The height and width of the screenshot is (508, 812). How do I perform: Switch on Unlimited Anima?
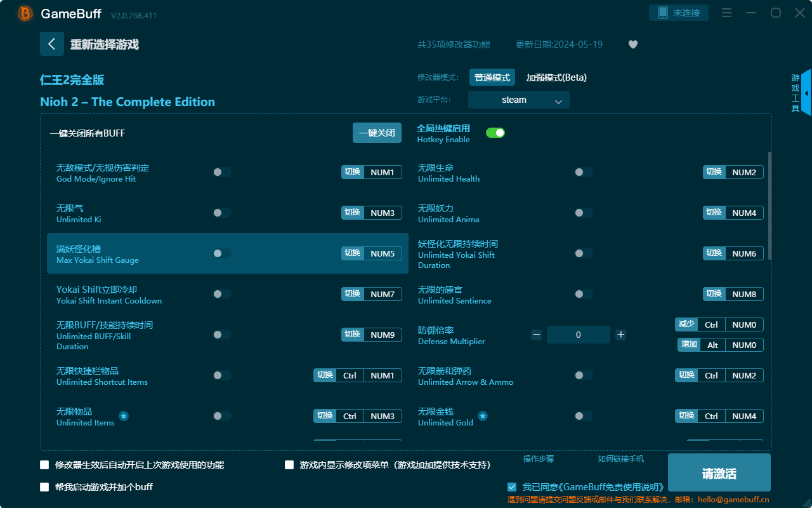point(584,213)
